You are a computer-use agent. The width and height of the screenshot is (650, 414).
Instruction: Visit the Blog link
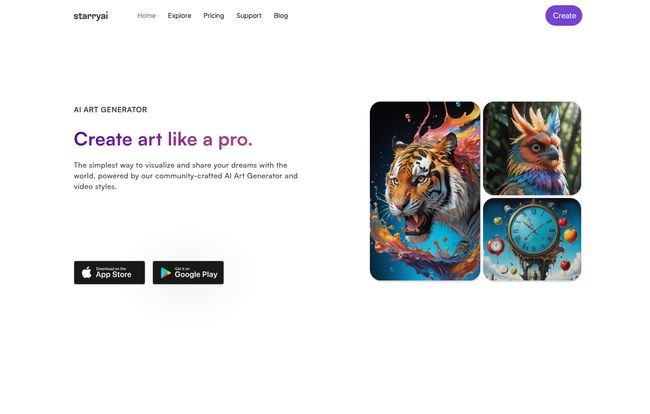[x=281, y=16]
